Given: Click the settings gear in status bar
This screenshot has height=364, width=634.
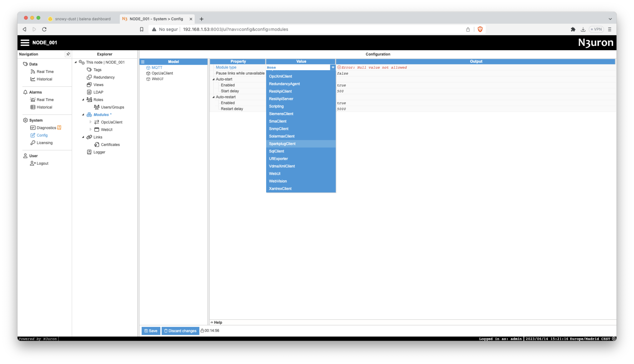Looking at the screenshot, I should (x=614, y=338).
